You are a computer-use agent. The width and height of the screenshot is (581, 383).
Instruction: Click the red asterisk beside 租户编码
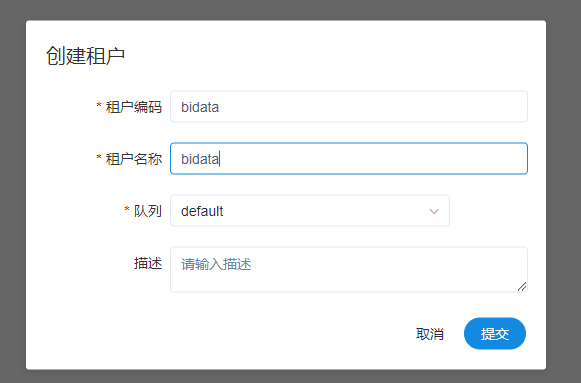click(x=99, y=106)
